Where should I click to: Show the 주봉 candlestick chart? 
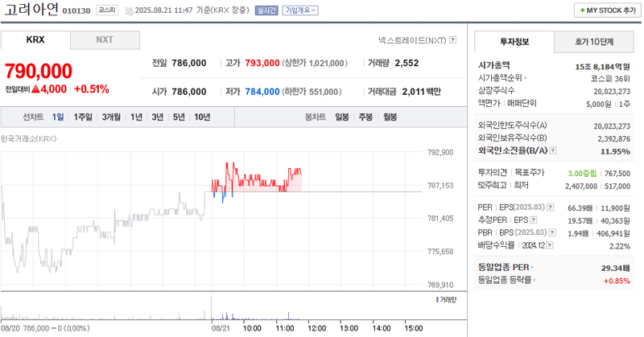[365, 117]
